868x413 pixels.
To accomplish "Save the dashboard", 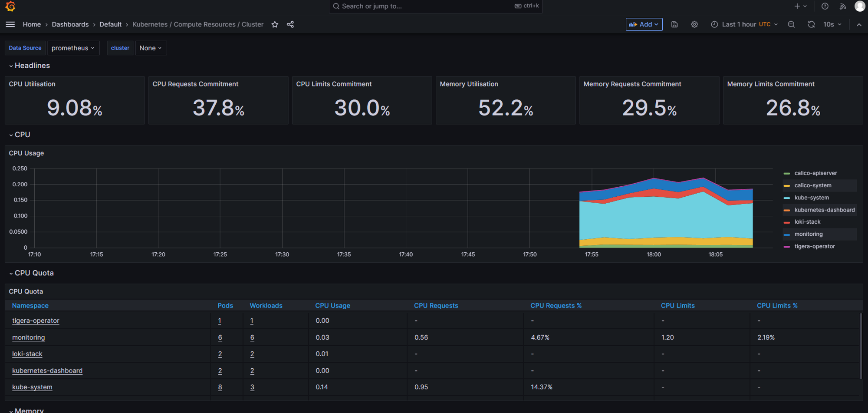I will coord(674,24).
